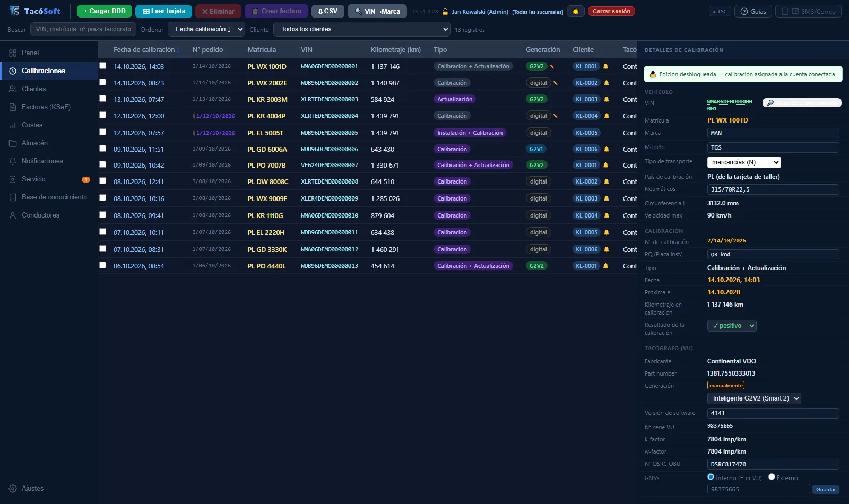849x504 pixels.
Task: Go to the Calibraciones section
Action: pos(49,71)
